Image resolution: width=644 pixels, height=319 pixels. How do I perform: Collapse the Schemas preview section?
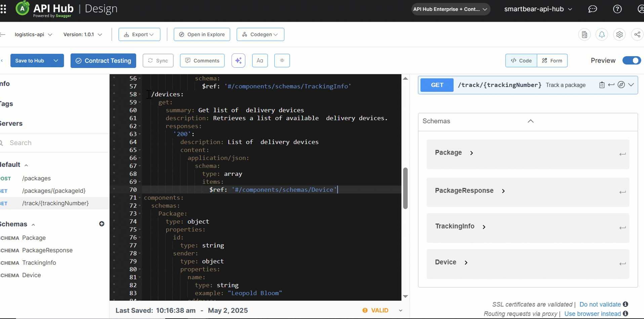coord(530,121)
